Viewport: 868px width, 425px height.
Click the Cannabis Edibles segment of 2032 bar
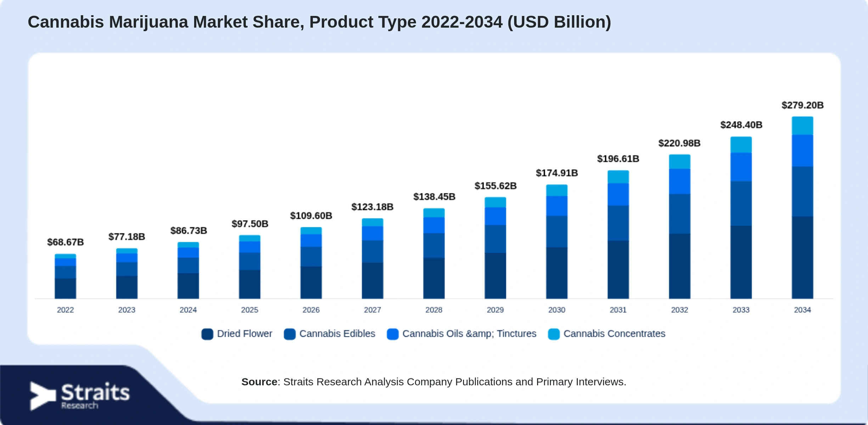pos(680,214)
